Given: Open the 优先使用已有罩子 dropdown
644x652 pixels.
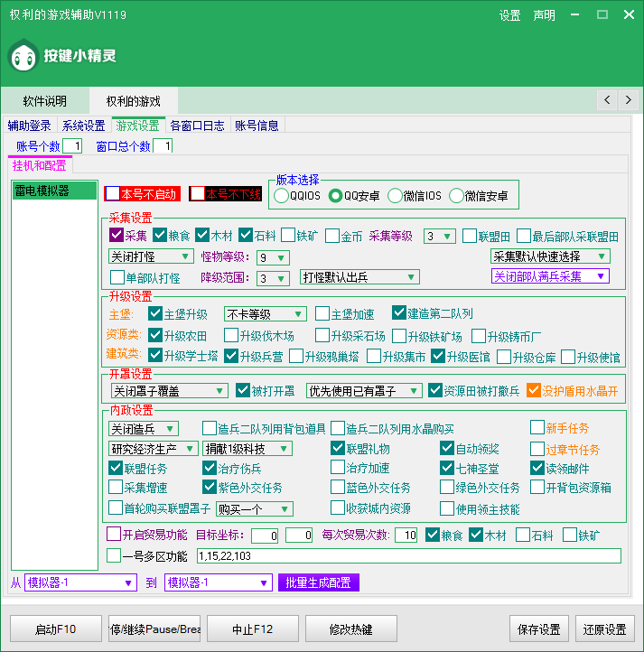Looking at the screenshot, I should pos(364,391).
